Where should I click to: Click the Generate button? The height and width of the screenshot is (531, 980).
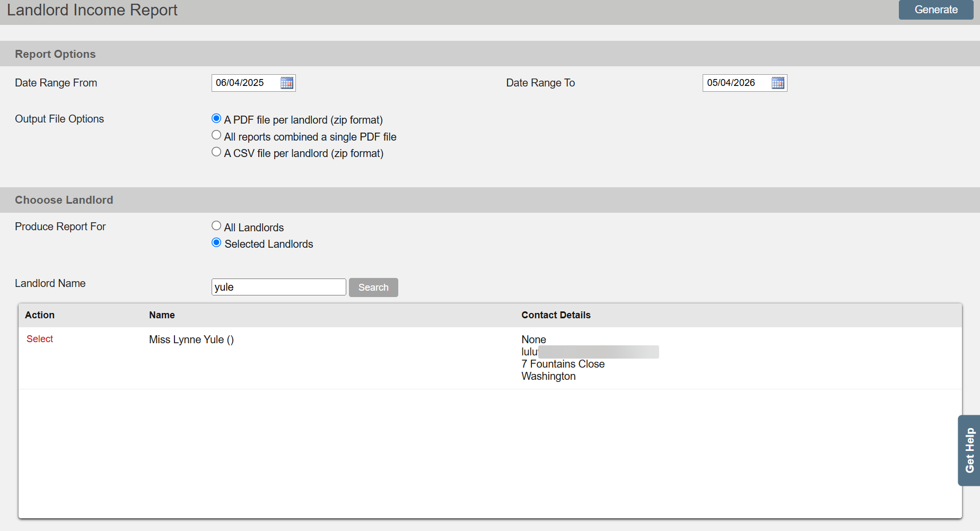(x=936, y=10)
